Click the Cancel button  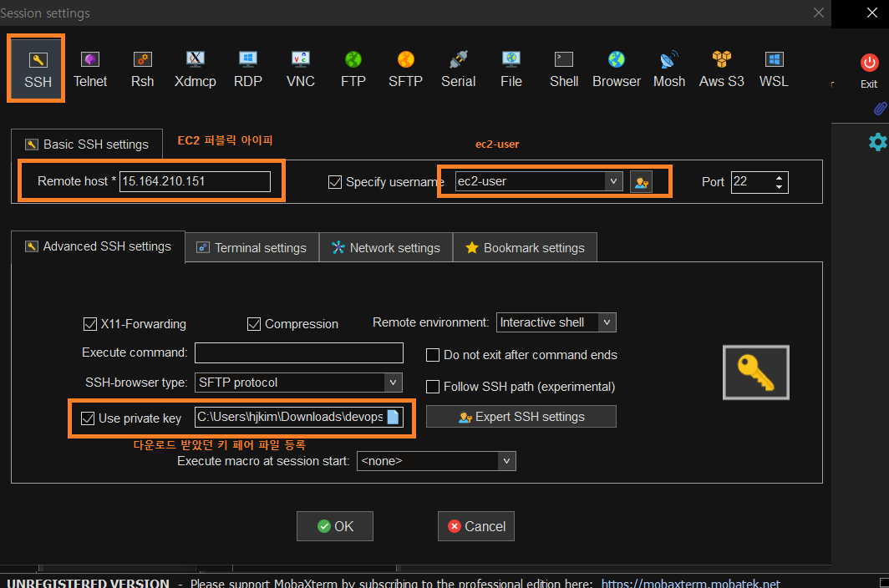476,526
